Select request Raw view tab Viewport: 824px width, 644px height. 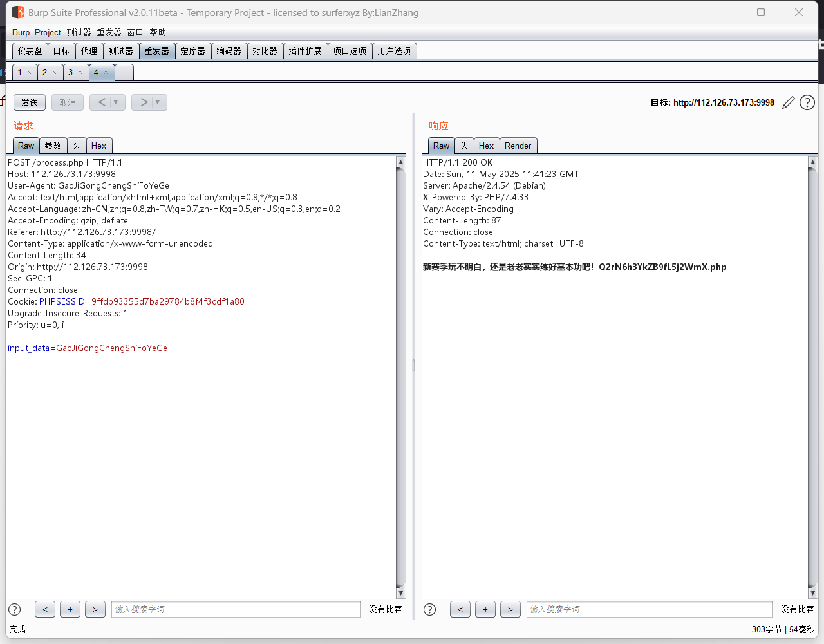pos(26,146)
